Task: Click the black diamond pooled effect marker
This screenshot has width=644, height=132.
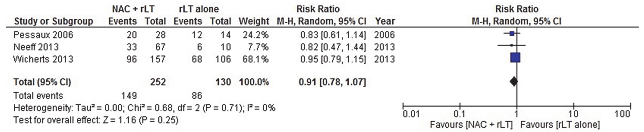Action: click(x=514, y=81)
